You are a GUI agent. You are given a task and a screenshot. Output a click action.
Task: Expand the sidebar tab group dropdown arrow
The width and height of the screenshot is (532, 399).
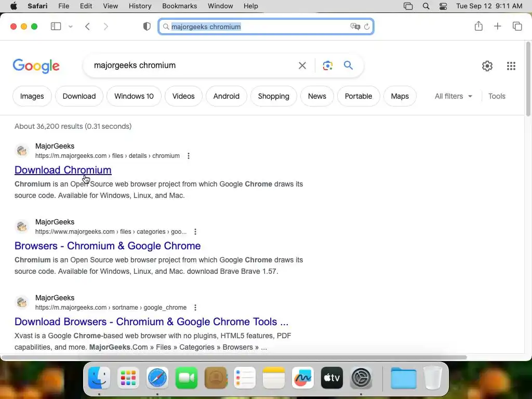coord(71,26)
